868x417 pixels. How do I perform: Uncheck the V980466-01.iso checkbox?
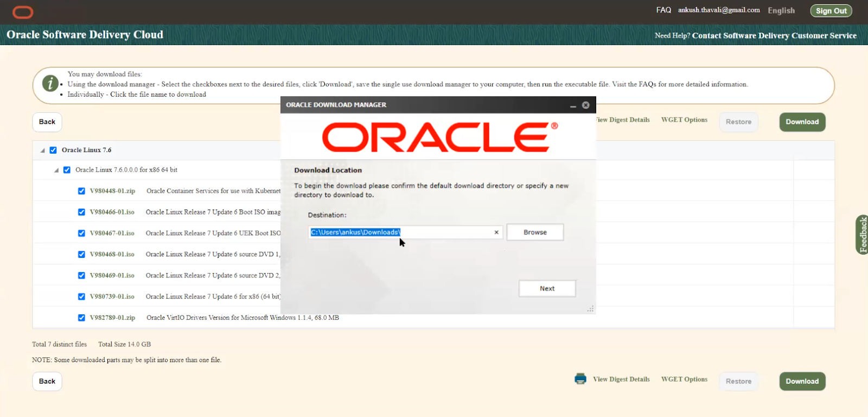pos(81,212)
